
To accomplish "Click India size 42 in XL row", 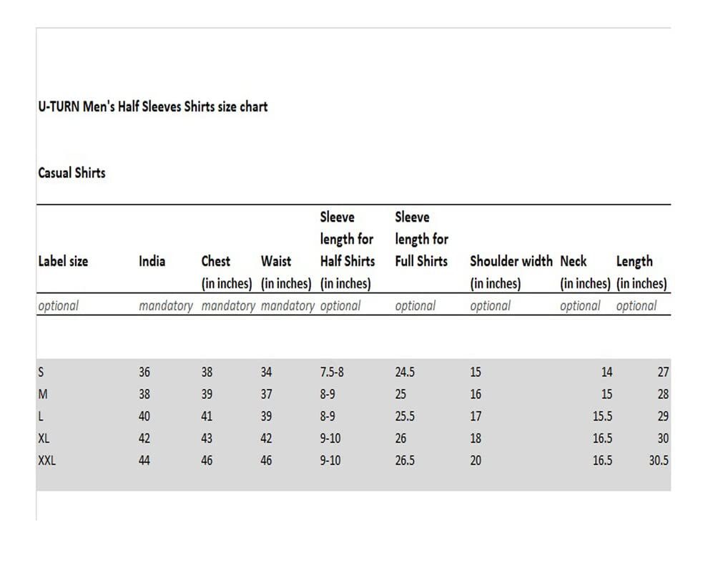I will point(144,438).
